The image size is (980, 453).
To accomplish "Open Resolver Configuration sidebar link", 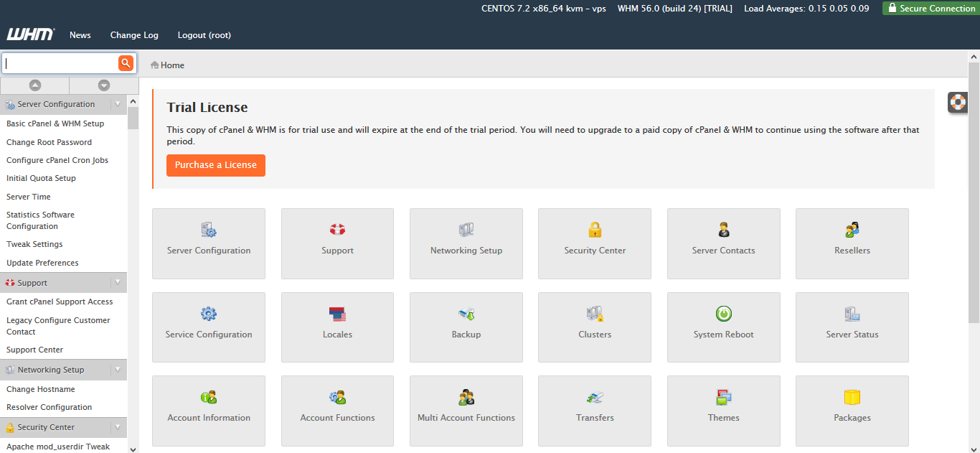I will coord(49,407).
